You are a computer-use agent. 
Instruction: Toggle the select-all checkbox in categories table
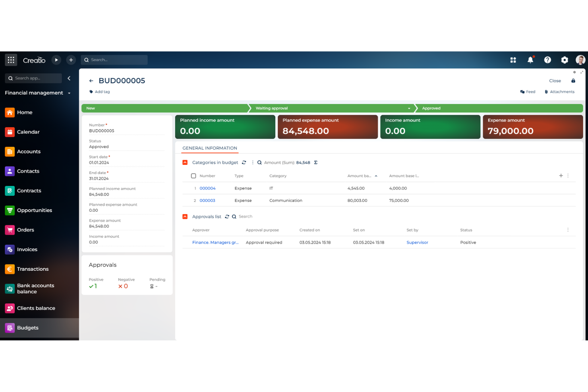click(x=193, y=176)
